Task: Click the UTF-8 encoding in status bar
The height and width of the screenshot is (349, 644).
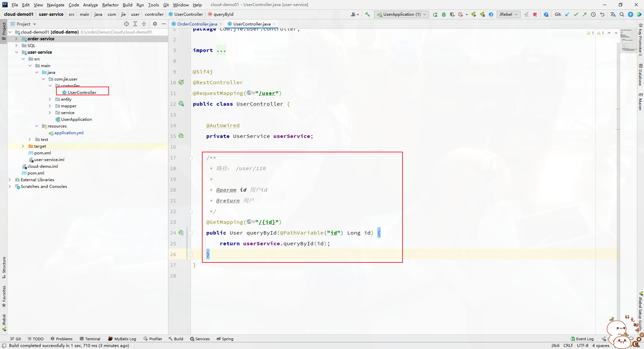Action: (x=583, y=345)
